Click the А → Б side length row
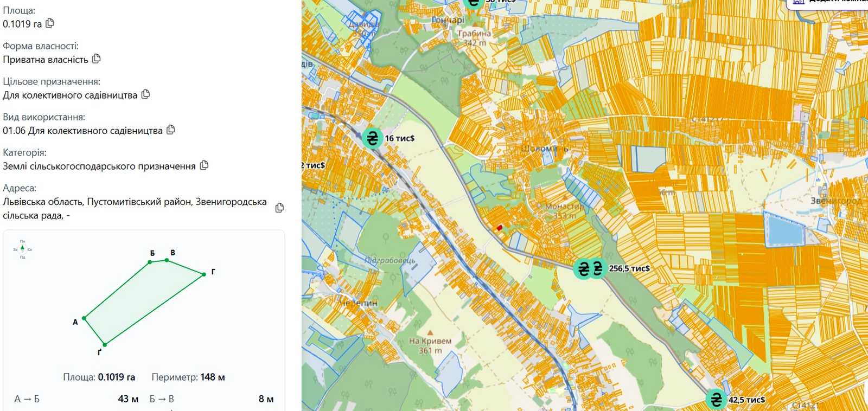The height and width of the screenshot is (411, 868). 76,399
